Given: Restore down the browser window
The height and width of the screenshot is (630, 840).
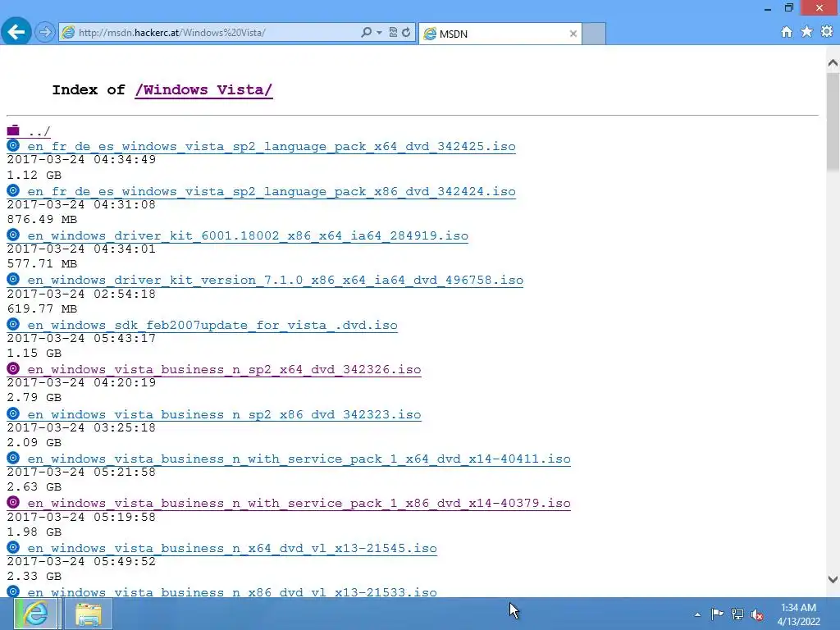Looking at the screenshot, I should coord(789,7).
